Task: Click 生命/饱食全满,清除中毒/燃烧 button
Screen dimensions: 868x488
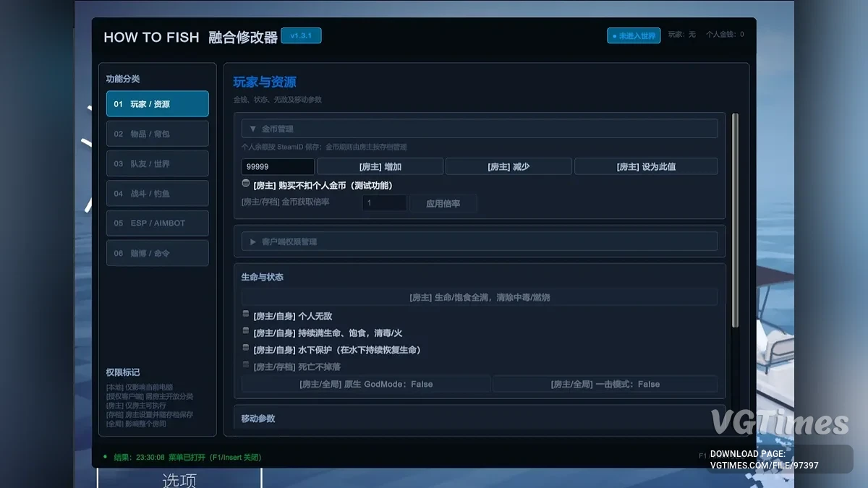Action: point(480,297)
